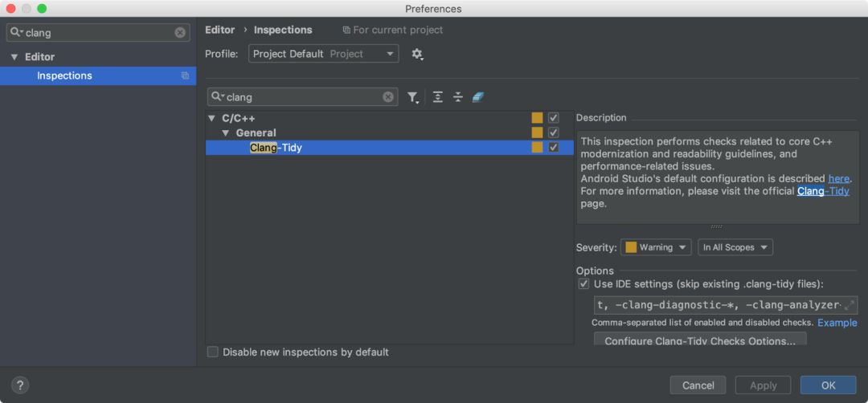Open the help question mark button
Viewport: 868px width, 403px height.
[x=20, y=385]
